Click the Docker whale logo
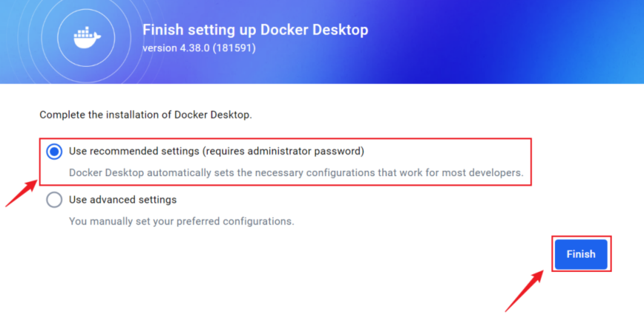Screen dimensions: 644x321 pyautogui.click(x=88, y=36)
